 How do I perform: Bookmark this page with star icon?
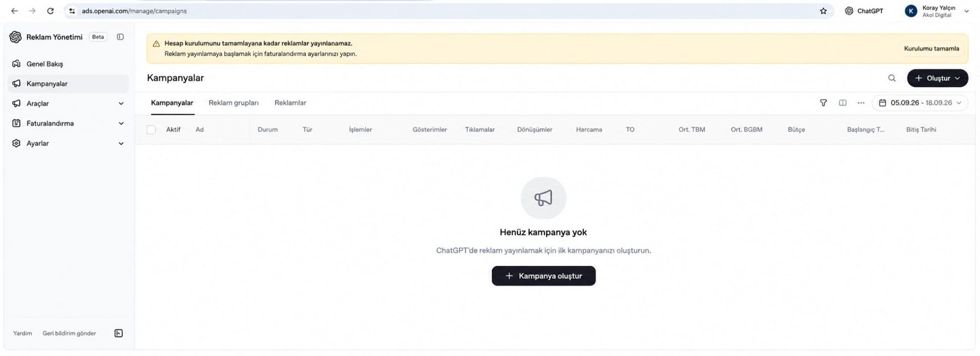tap(823, 11)
